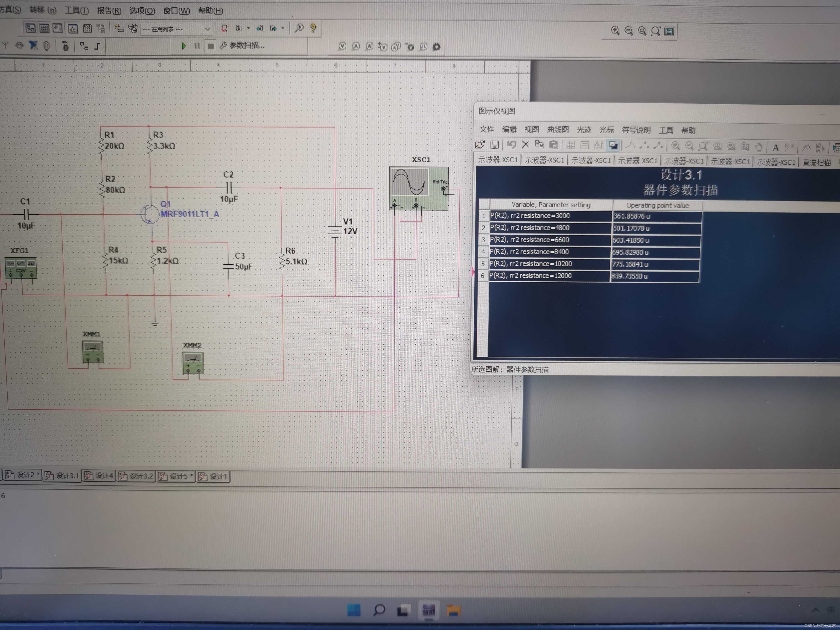Open dropdown arrow beside forward annotate icon
This screenshot has width=840, height=630.
pos(283,29)
